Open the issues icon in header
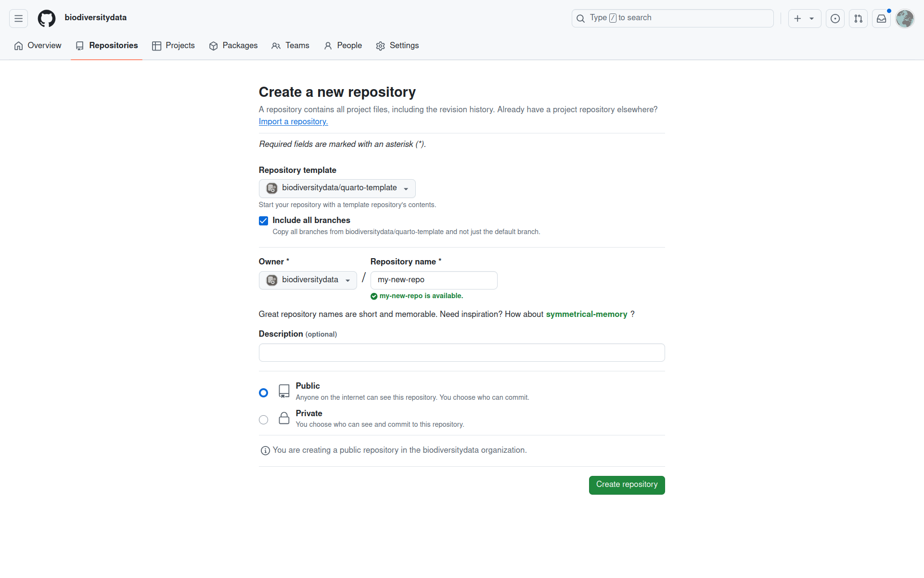 [x=835, y=18]
